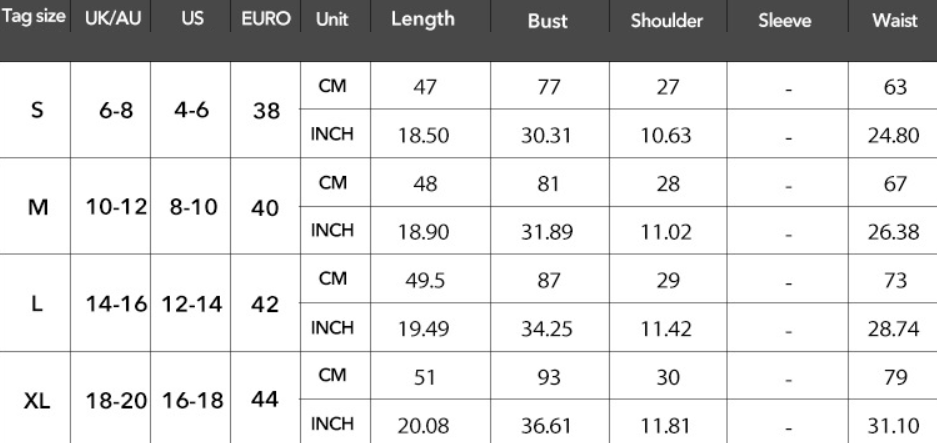Click the Sleeve column header
Image resolution: width=937 pixels, height=443 pixels.
click(789, 22)
